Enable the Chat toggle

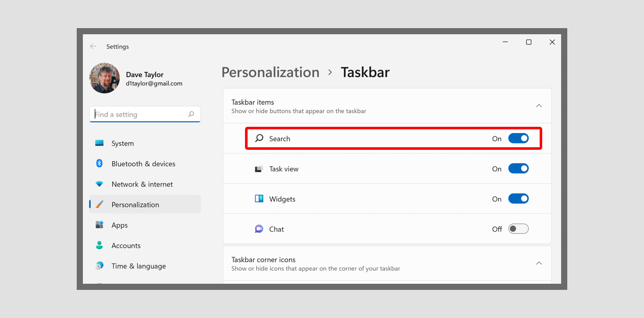point(518,229)
